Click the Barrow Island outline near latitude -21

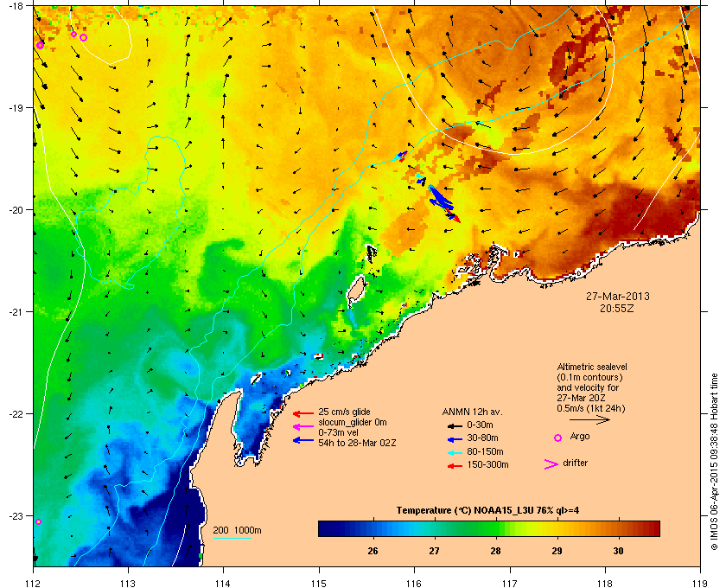point(356,290)
